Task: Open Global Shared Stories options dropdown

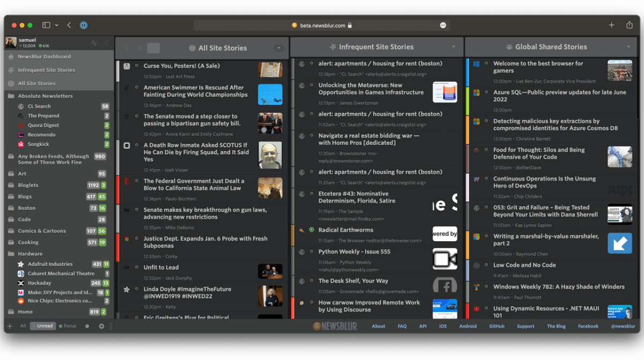Action: (628, 47)
